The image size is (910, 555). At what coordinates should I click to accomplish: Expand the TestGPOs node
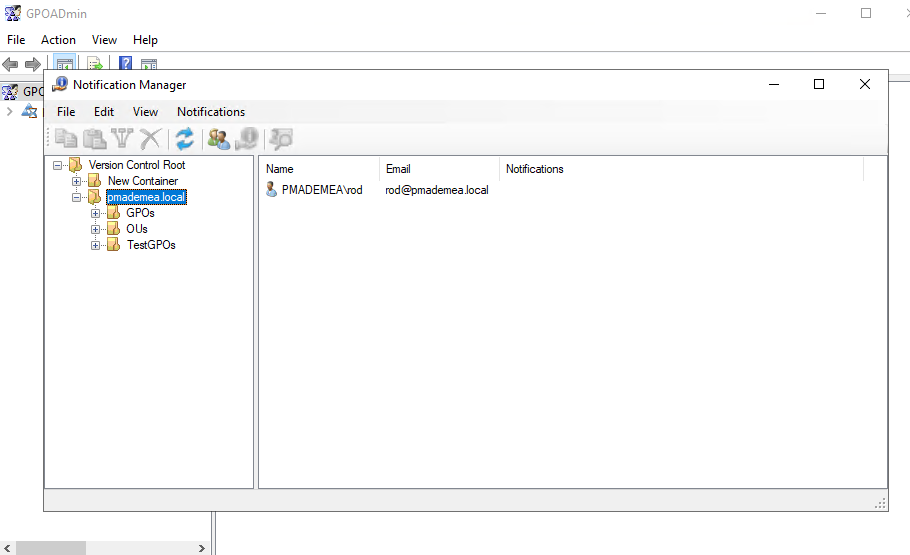[95, 246]
